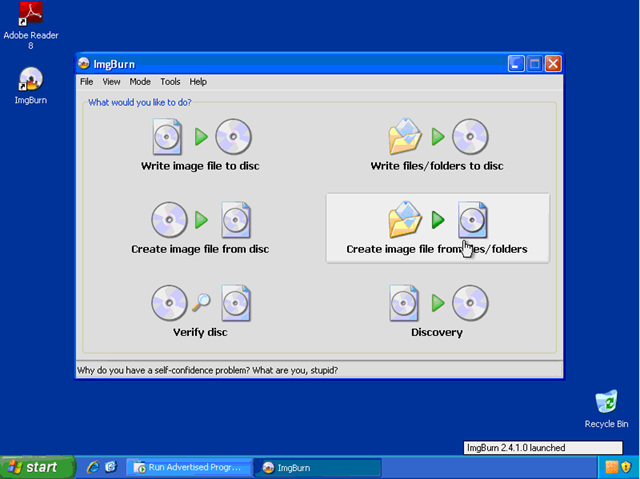Click the Windows Start button
Image resolution: width=640 pixels, height=479 pixels.
(38, 467)
